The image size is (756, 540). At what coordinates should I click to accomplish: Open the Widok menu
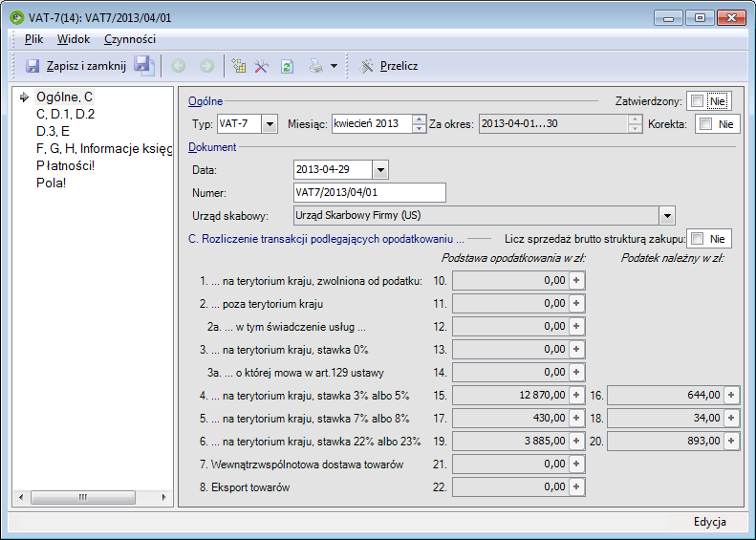74,39
